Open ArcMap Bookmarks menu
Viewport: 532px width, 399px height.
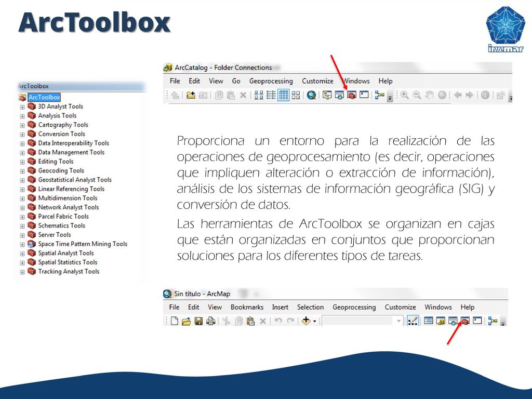(x=247, y=307)
